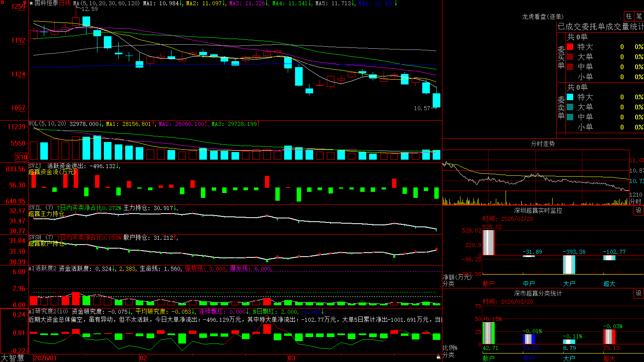The height and width of the screenshot is (362, 644).
Task: Click the MA(5,10,20,30,60,120) indicator label
Action: [106, 3]
